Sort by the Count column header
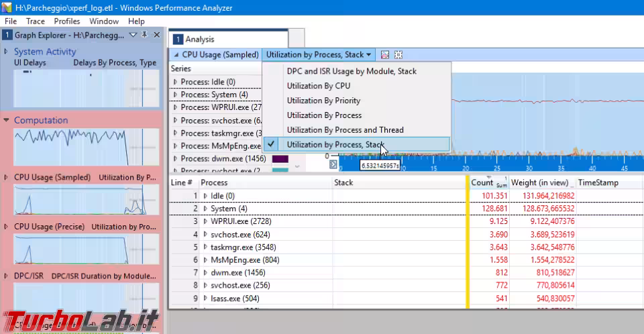644x334 pixels. 489,183
